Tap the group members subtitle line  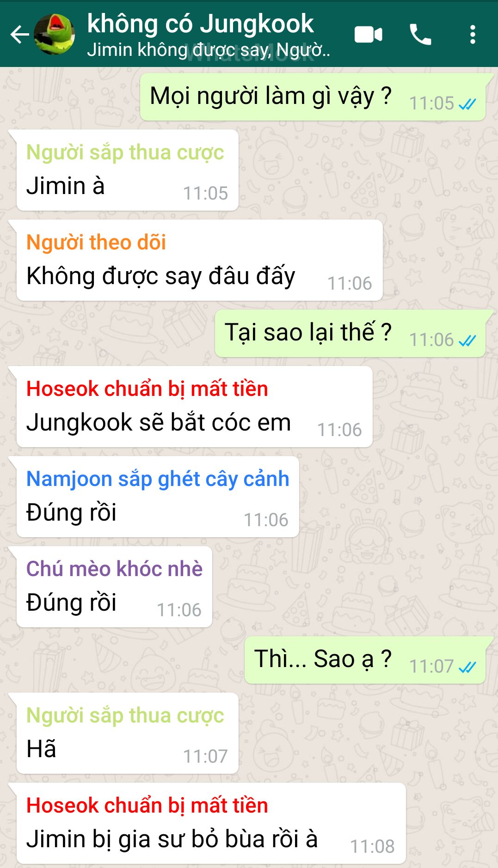[209, 50]
